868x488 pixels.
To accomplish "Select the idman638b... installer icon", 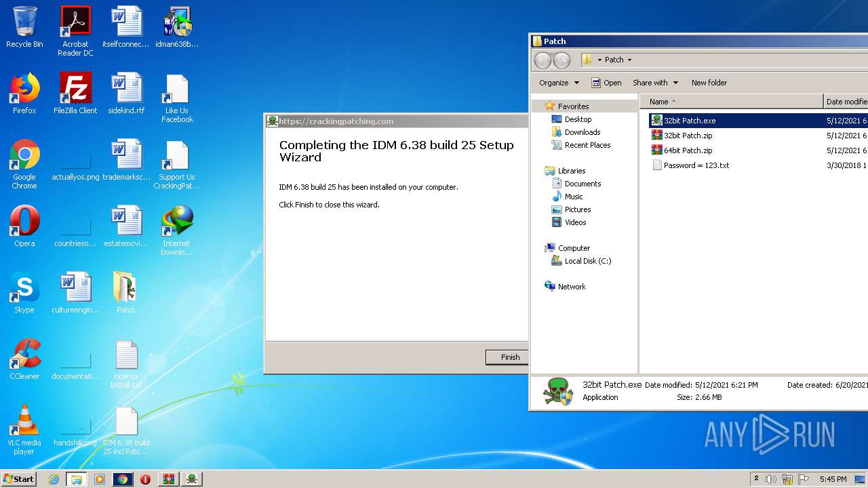I will [177, 27].
